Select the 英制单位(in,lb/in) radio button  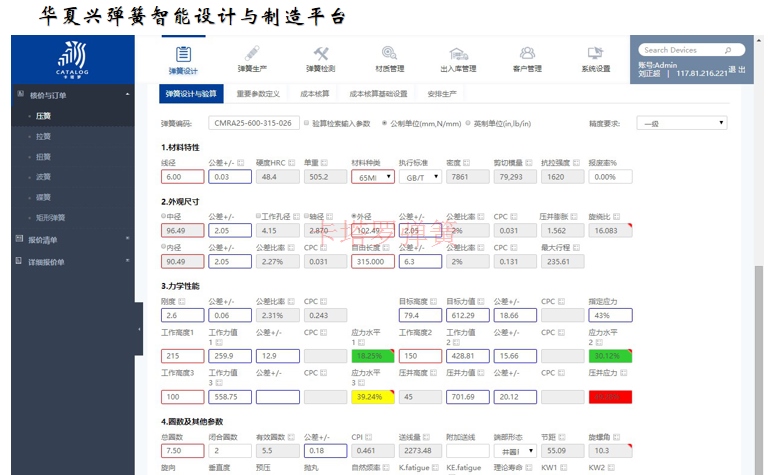pyautogui.click(x=468, y=123)
